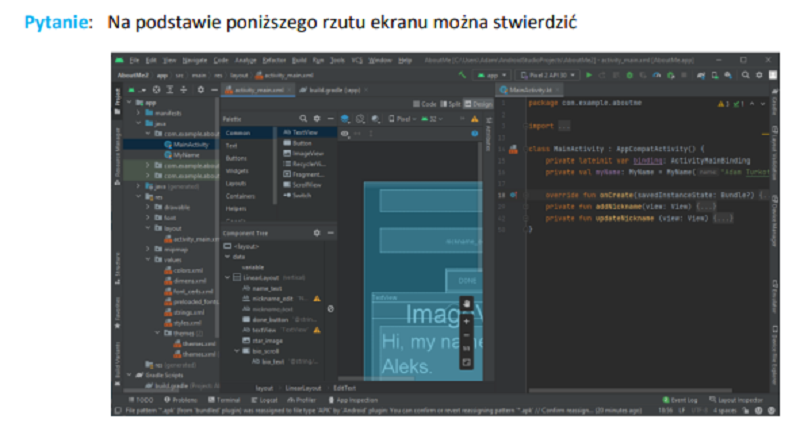Screen dimensions: 800x423
Task: Open Component Tree settings gear
Action: click(317, 233)
